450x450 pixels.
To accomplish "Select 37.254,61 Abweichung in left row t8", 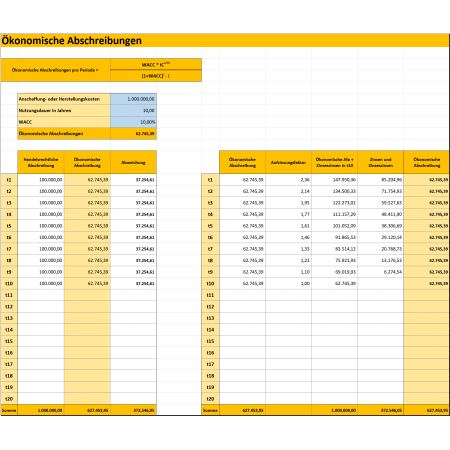I will pos(133,260).
